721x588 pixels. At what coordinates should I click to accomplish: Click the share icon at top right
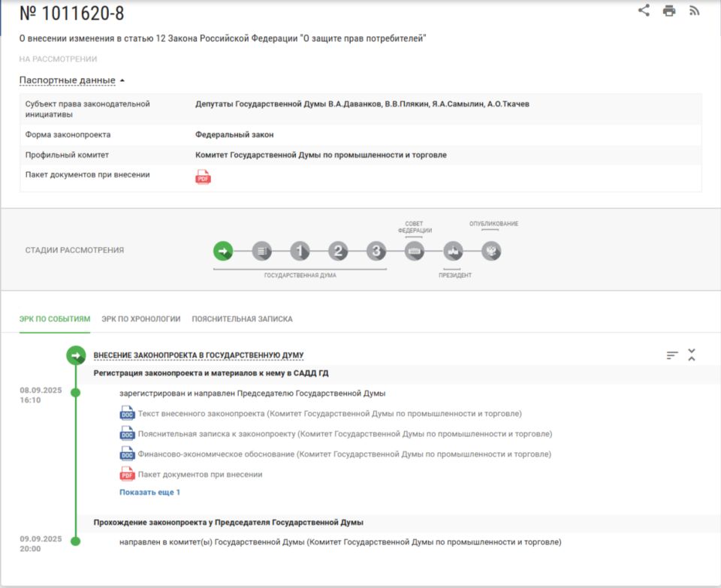coord(644,11)
